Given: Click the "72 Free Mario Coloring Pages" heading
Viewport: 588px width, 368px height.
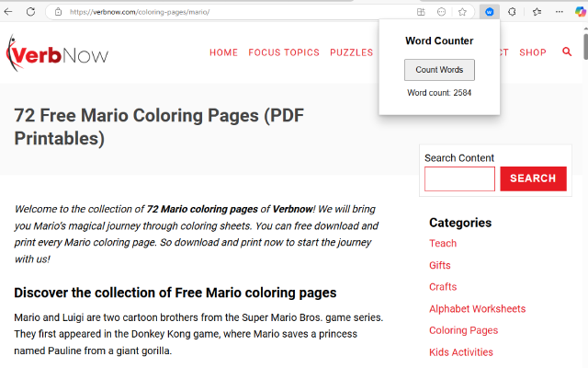Looking at the screenshot, I should pos(159,127).
